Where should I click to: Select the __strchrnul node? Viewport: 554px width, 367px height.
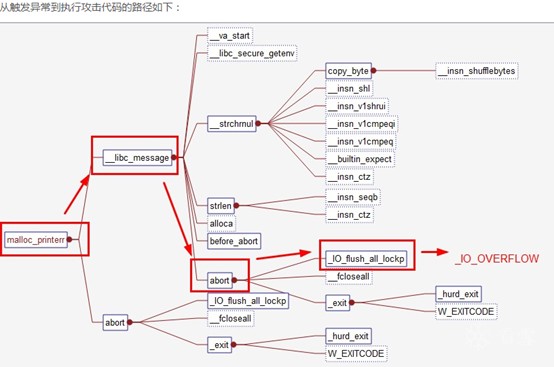231,124
